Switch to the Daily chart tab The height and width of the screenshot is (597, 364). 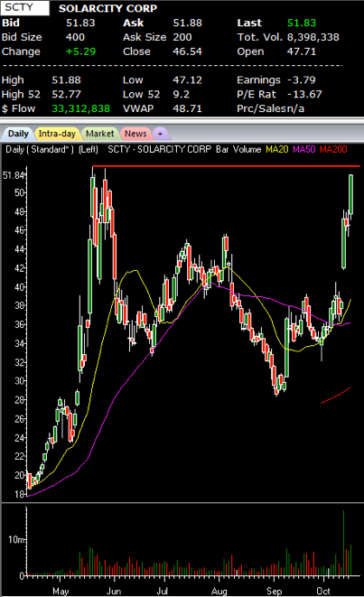(x=18, y=134)
